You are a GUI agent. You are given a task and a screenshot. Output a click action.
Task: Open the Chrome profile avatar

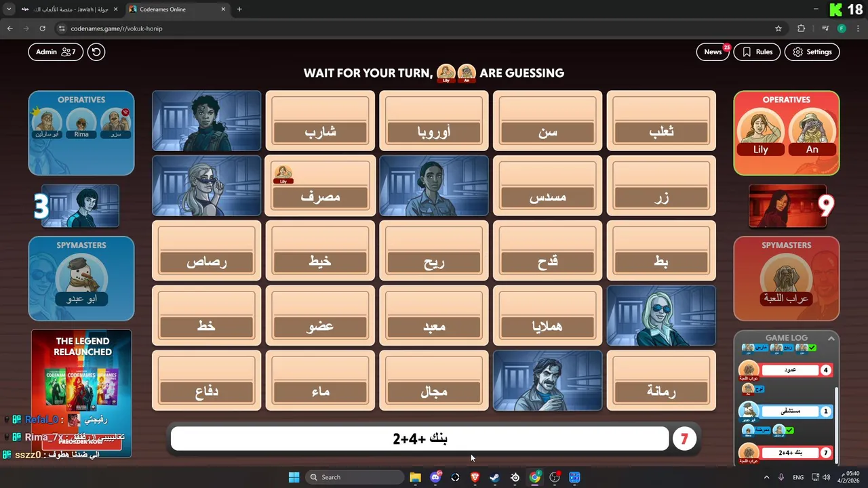[842, 28]
